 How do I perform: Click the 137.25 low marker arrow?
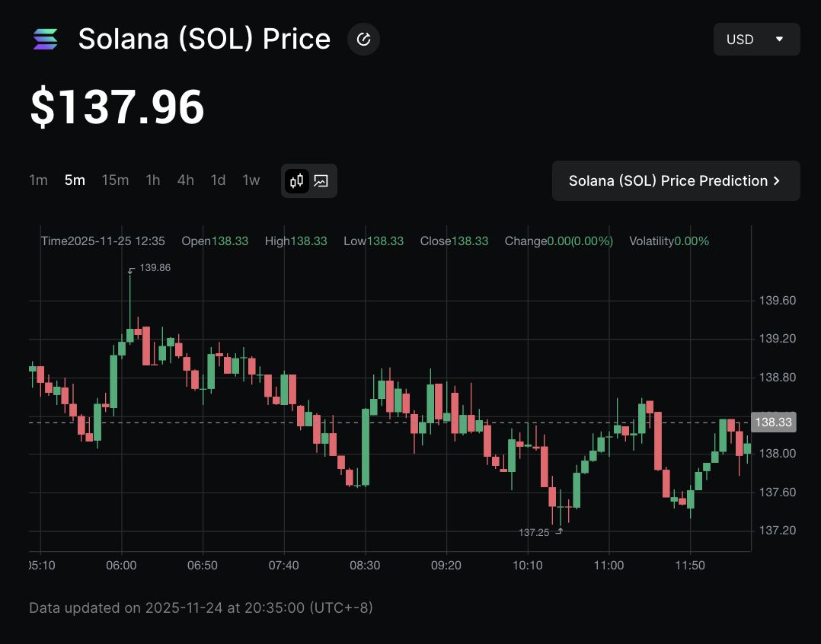click(559, 532)
